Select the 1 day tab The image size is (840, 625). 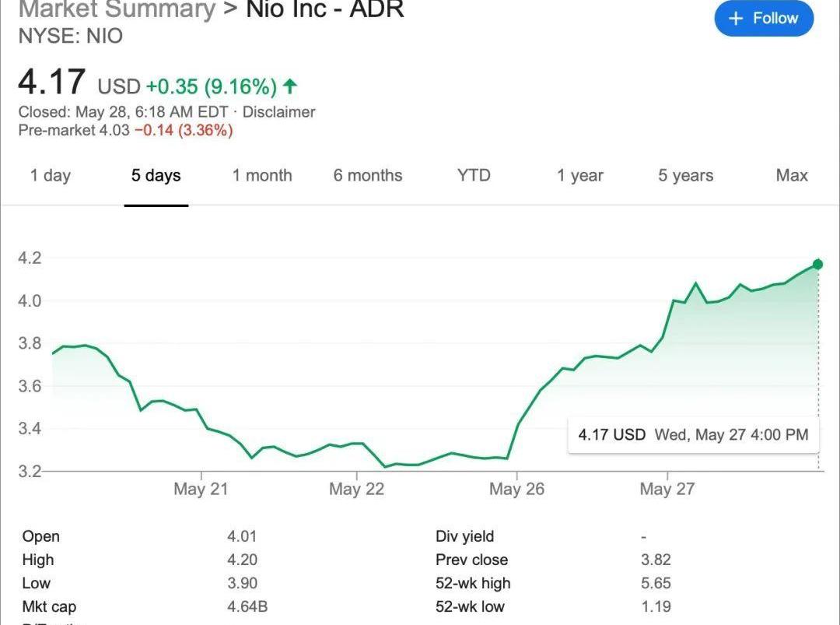(51, 176)
